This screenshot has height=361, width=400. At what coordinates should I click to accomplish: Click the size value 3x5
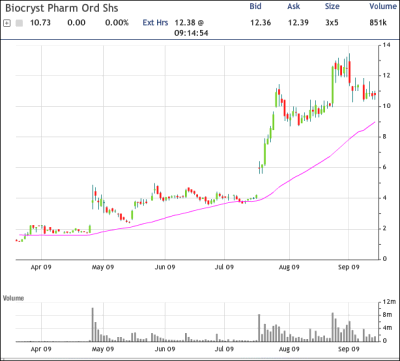(x=333, y=23)
